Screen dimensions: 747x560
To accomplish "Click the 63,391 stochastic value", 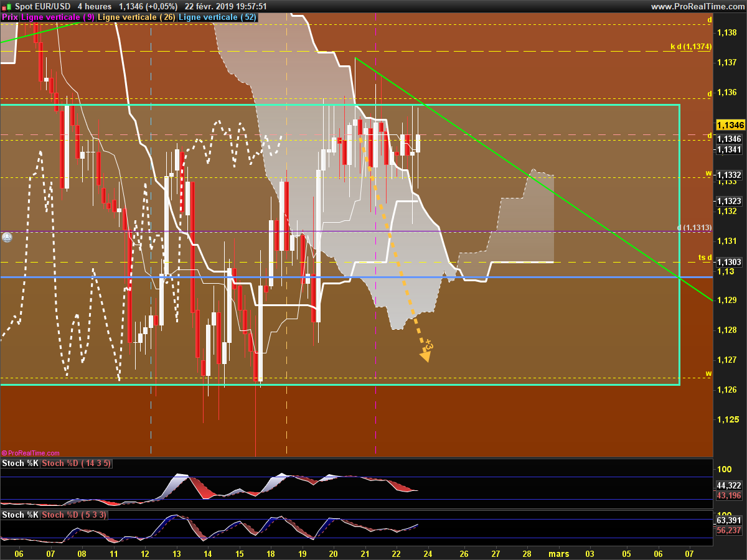I will [x=729, y=520].
